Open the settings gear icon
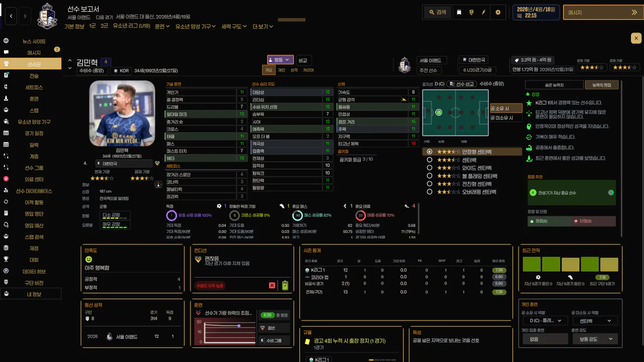The width and height of the screenshot is (644, 362). click(x=498, y=12)
